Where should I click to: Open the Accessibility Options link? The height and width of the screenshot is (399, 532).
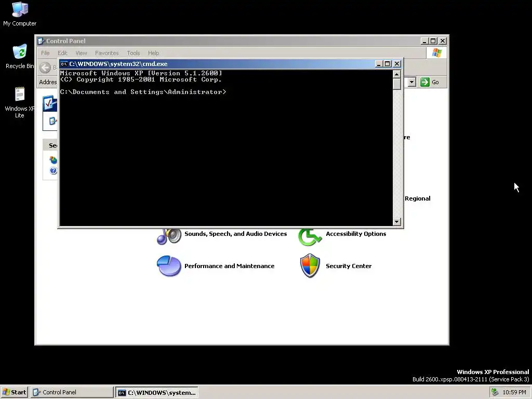[356, 234]
